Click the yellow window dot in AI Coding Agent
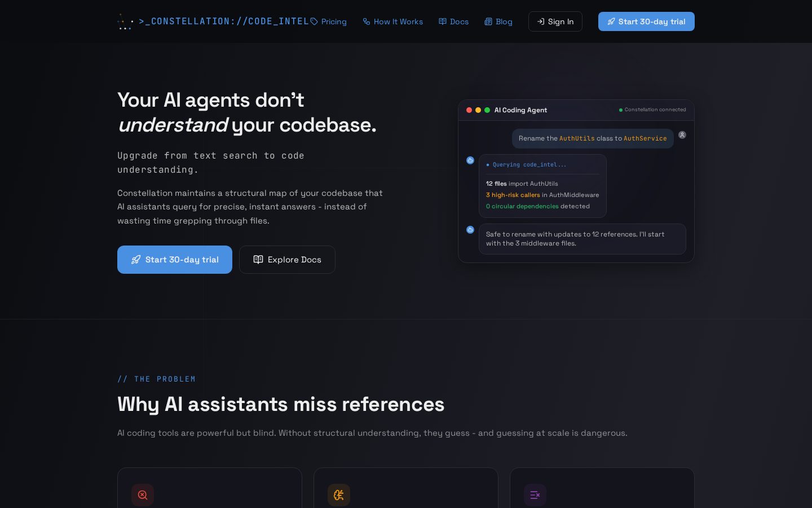Viewport: 812px width, 508px height. (x=478, y=110)
